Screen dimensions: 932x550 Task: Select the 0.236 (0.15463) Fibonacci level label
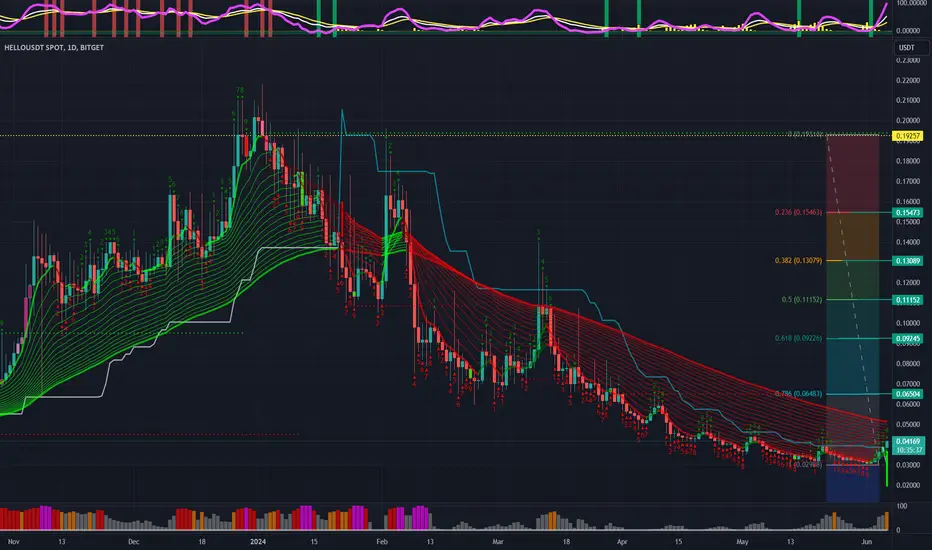[798, 212]
